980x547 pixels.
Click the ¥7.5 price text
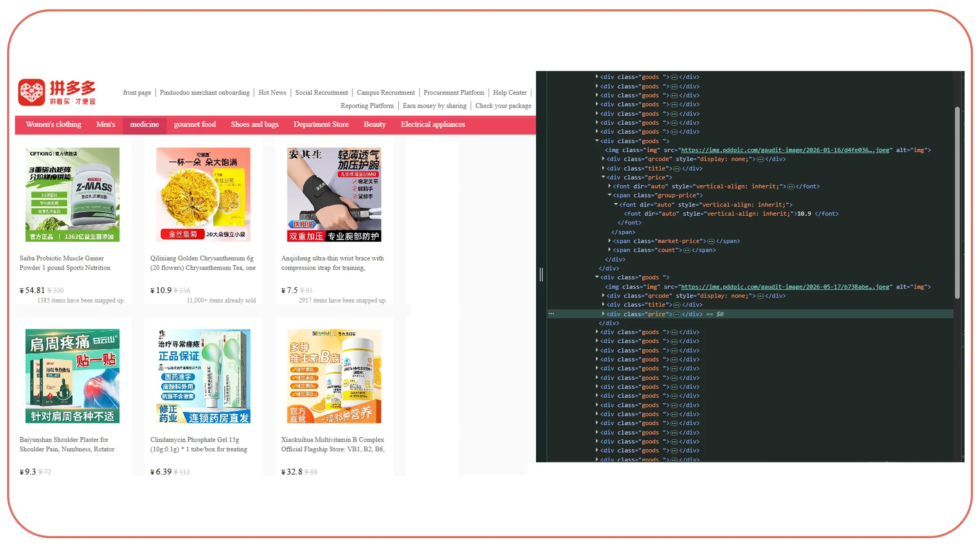[290, 290]
